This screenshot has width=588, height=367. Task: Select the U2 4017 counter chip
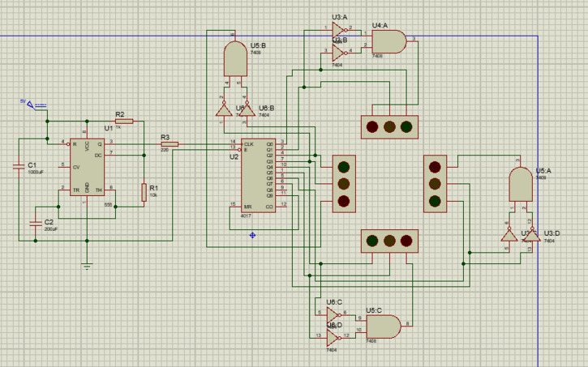[259, 175]
